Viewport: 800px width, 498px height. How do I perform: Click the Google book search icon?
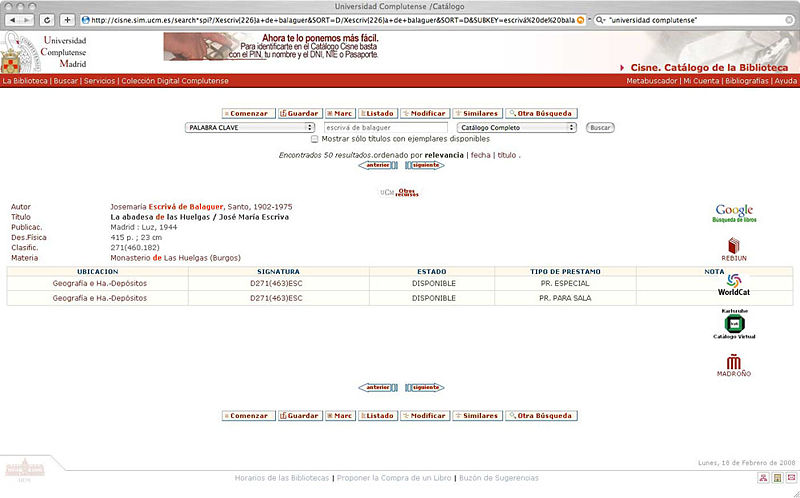click(x=734, y=211)
